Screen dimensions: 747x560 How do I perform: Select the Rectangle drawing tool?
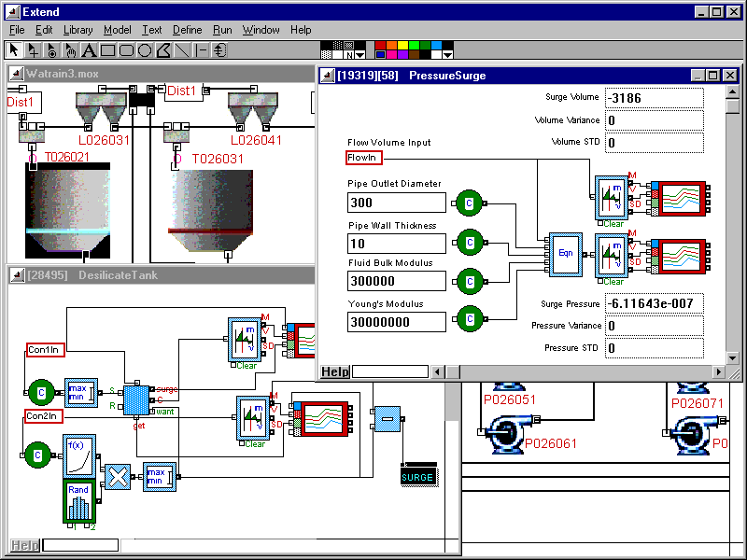(107, 50)
